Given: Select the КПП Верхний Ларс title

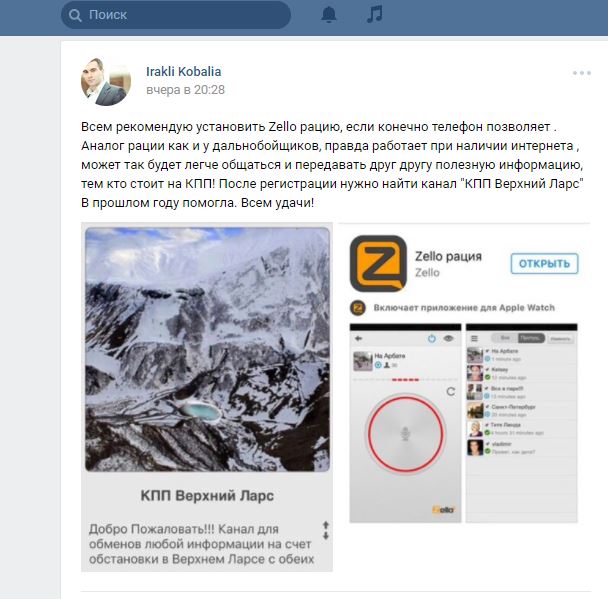Looking at the screenshot, I should [x=207, y=495].
